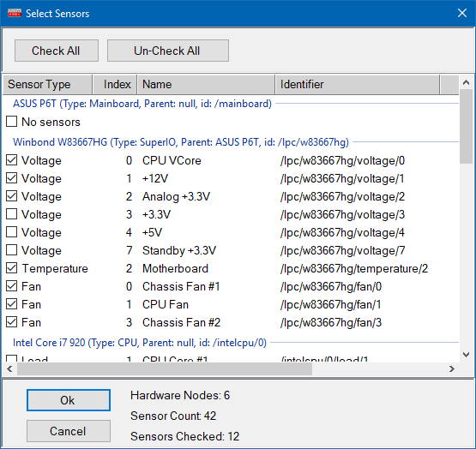Click the Check All button

57,51
